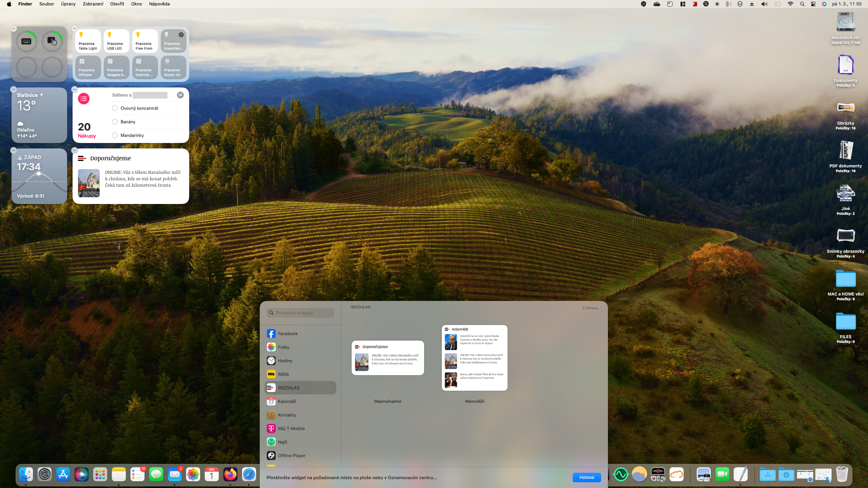Select Facebook in widget gallery sidebar

click(288, 333)
